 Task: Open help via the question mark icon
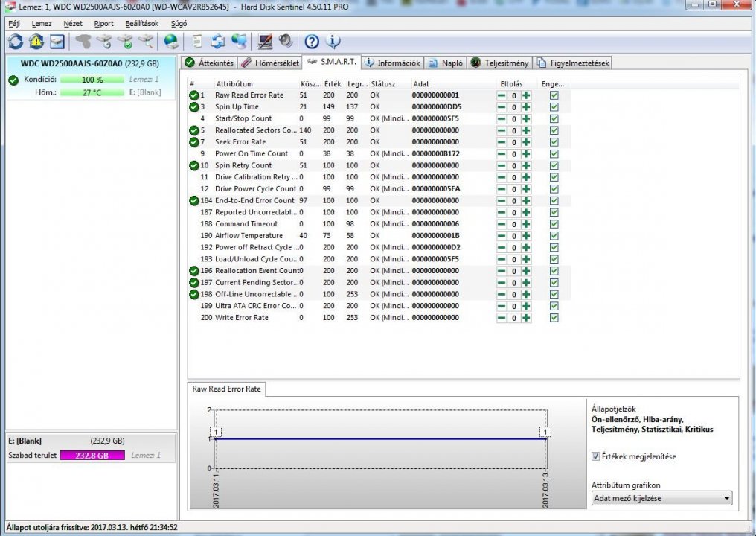pyautogui.click(x=312, y=42)
